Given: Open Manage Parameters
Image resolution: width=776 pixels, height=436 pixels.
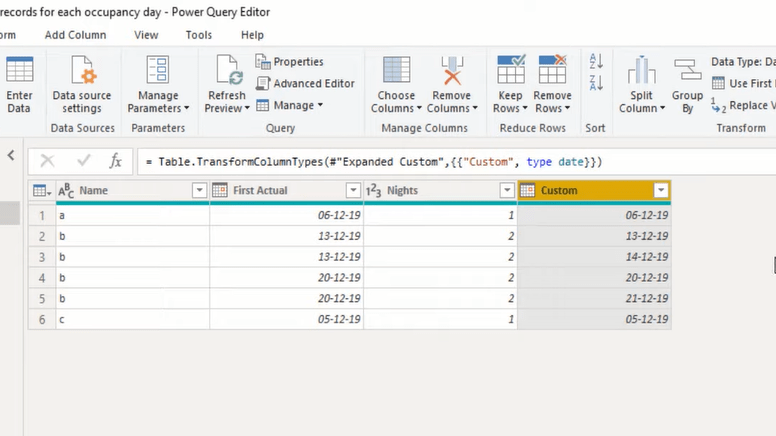Looking at the screenshot, I should point(158,85).
